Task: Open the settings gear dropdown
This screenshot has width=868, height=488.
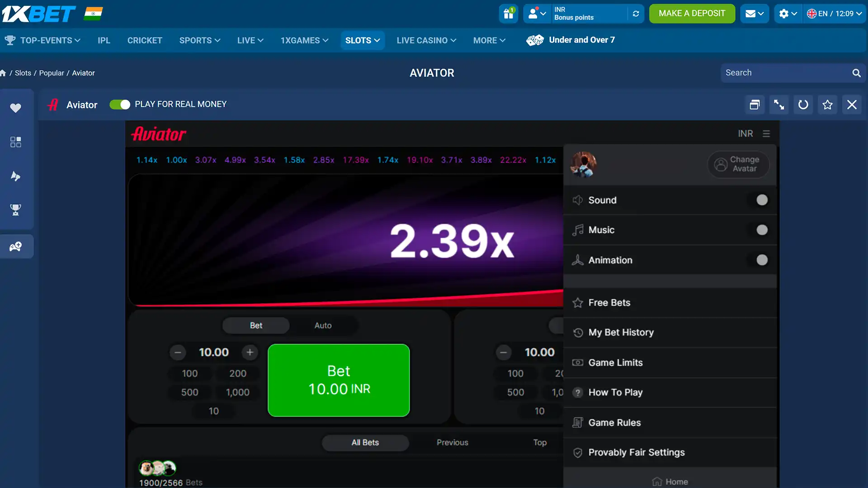Action: point(788,14)
